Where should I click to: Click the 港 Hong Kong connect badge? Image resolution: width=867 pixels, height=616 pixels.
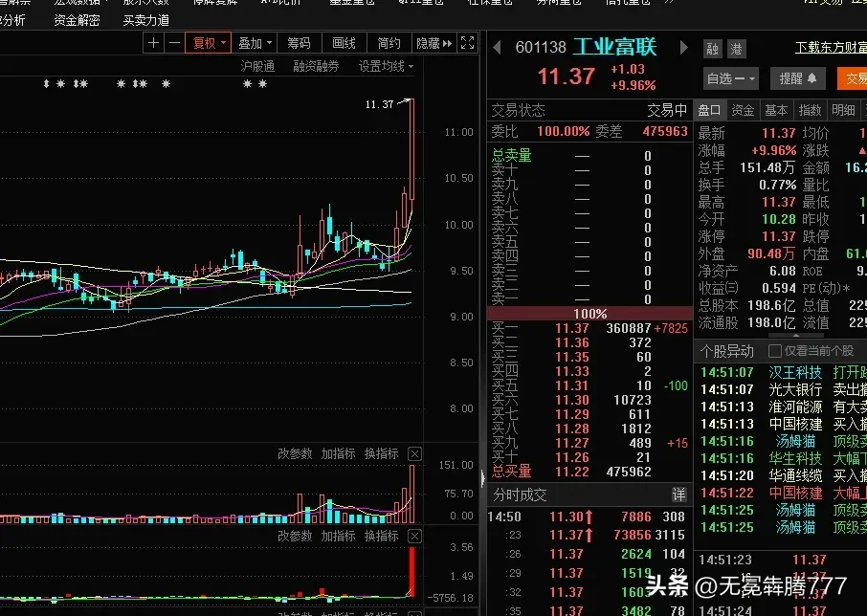pos(737,49)
